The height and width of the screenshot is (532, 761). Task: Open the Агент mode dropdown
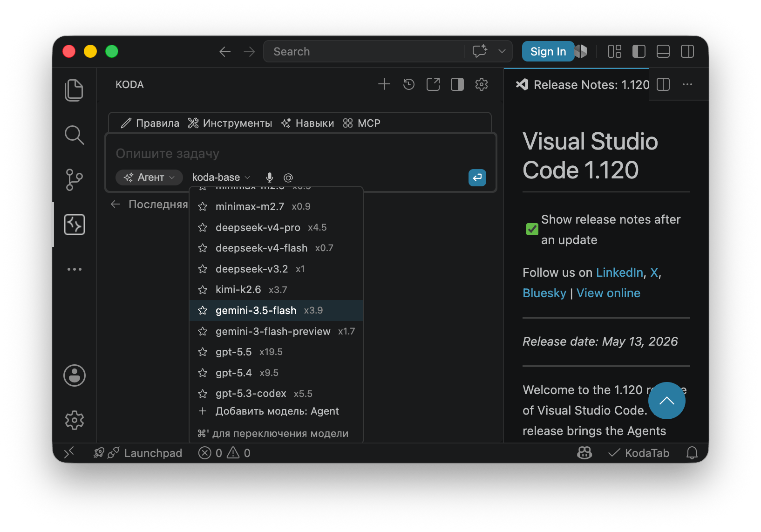click(x=149, y=177)
